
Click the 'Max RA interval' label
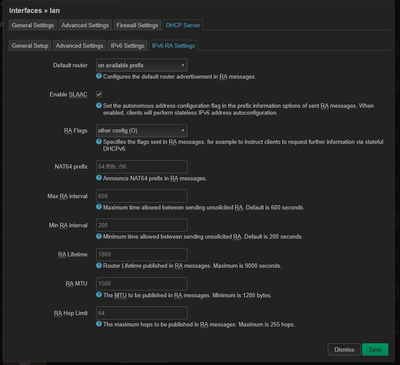pos(67,196)
